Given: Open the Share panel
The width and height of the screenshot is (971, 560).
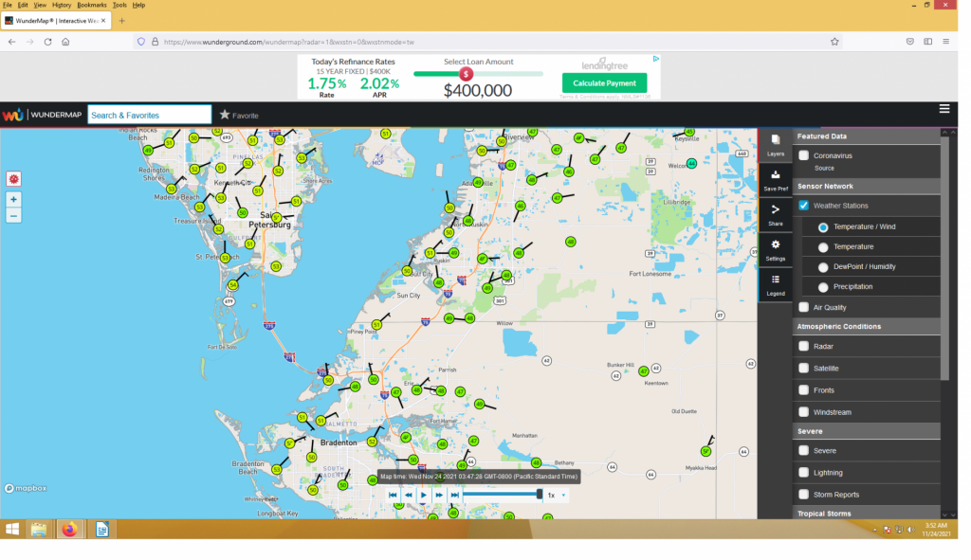Looking at the screenshot, I should click(775, 214).
